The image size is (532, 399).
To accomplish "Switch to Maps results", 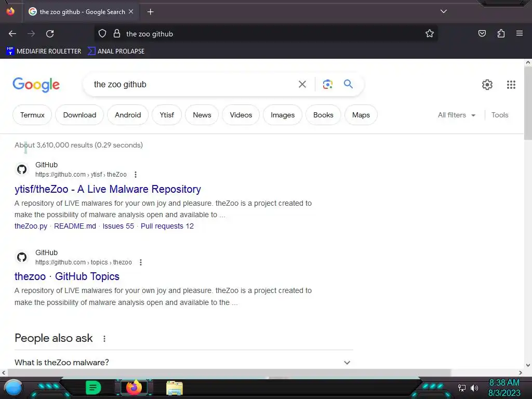I will pos(361,115).
